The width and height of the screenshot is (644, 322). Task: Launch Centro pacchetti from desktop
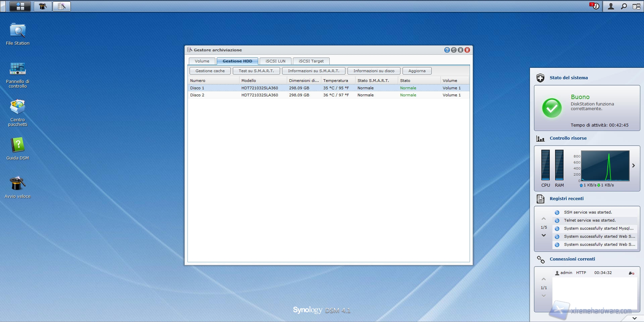point(17,107)
